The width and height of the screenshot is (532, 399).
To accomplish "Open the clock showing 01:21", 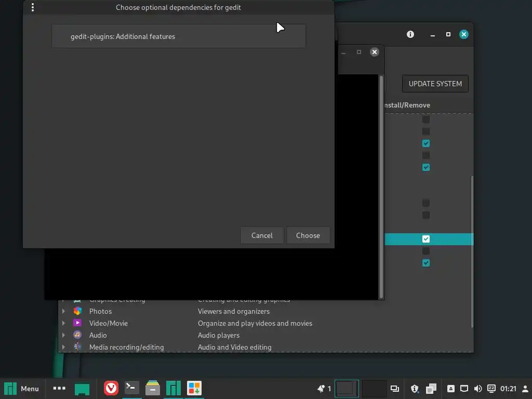I will pyautogui.click(x=508, y=389).
